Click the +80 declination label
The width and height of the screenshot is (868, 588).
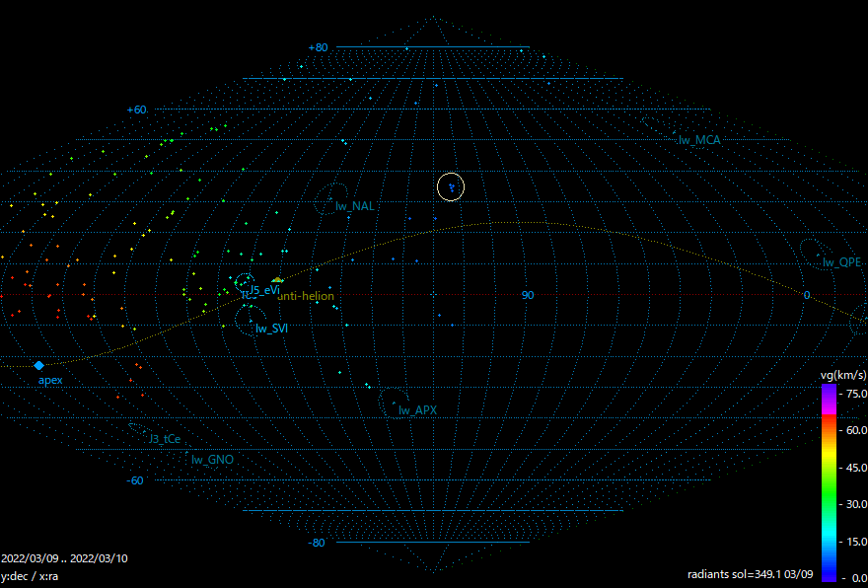pyautogui.click(x=318, y=47)
